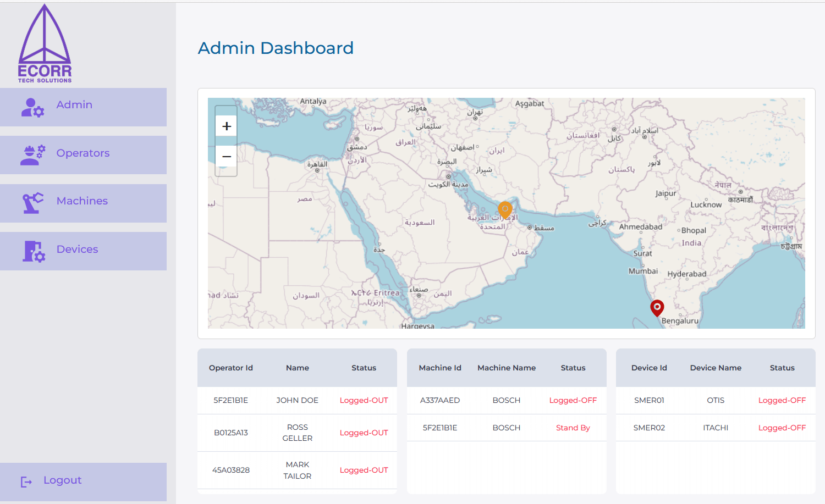
Task: Click the Operators workers icon
Action: (x=32, y=156)
